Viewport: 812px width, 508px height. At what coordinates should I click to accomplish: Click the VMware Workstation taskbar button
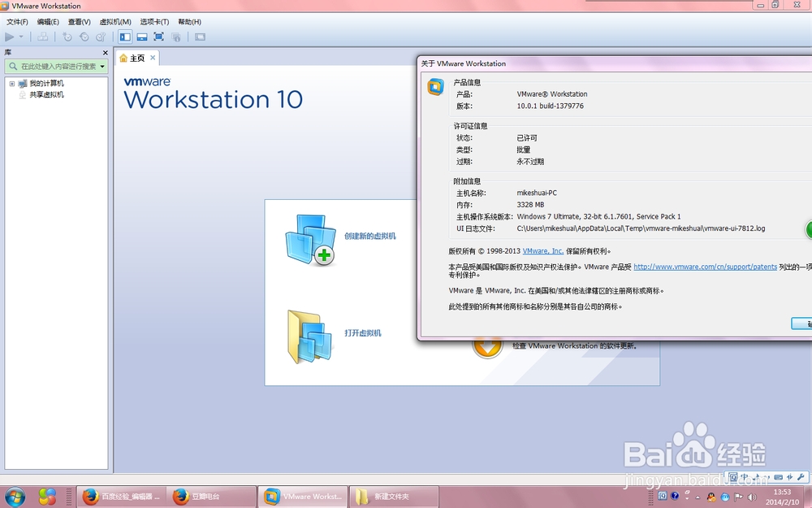pos(303,497)
